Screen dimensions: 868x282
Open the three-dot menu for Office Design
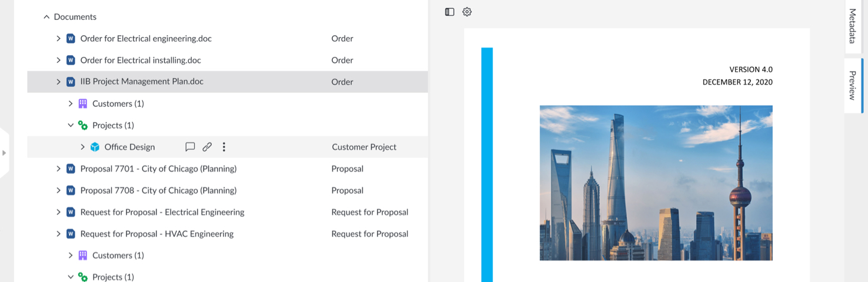224,147
